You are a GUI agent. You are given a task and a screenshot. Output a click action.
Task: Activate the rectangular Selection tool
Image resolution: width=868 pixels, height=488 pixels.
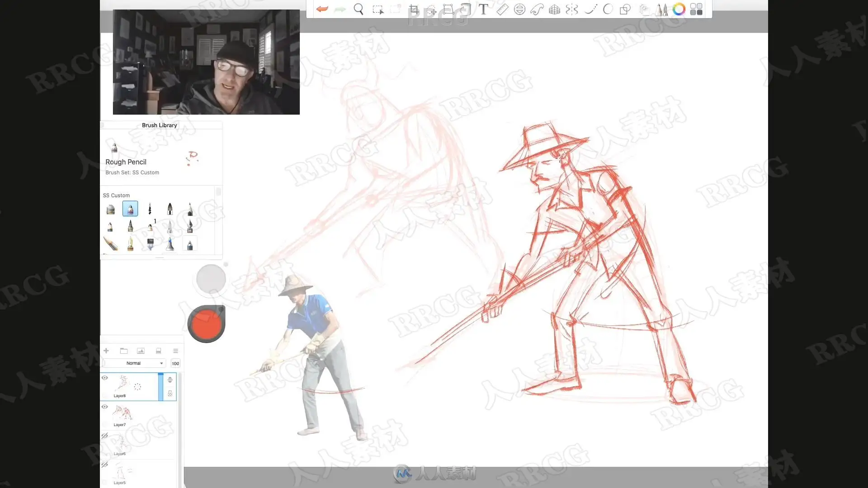[x=377, y=9]
